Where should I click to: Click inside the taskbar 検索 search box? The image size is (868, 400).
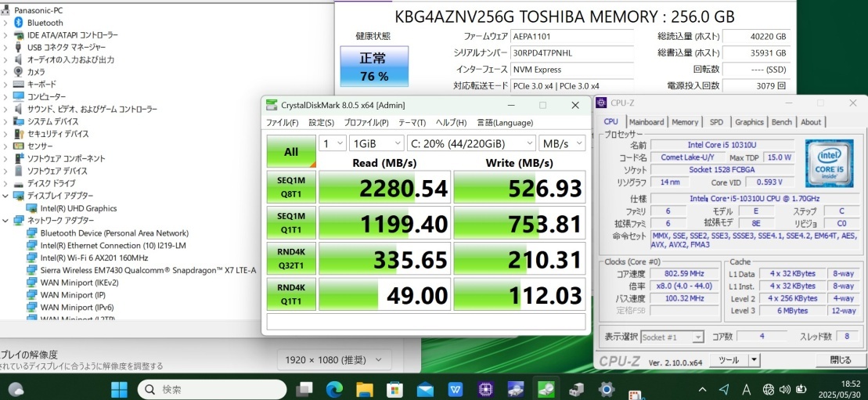[x=211, y=389]
